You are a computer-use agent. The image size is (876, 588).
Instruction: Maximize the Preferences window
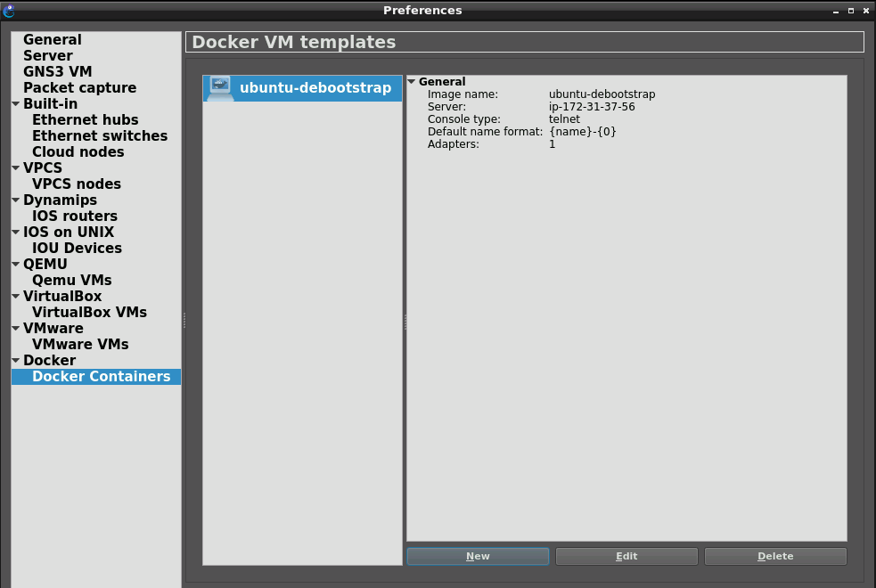click(x=851, y=11)
